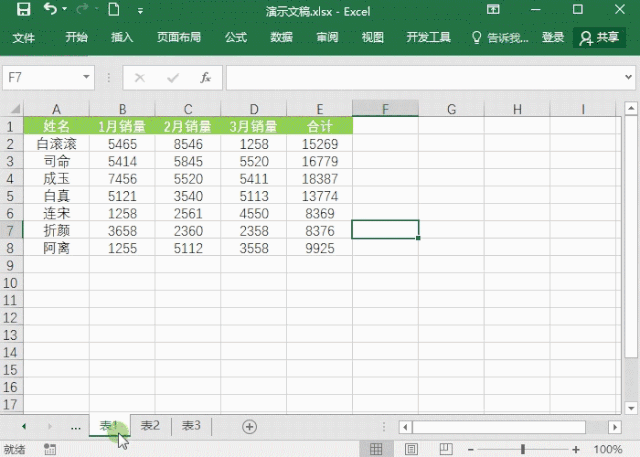Click the 登录 sign-in link
This screenshot has width=640, height=457.
click(553, 38)
